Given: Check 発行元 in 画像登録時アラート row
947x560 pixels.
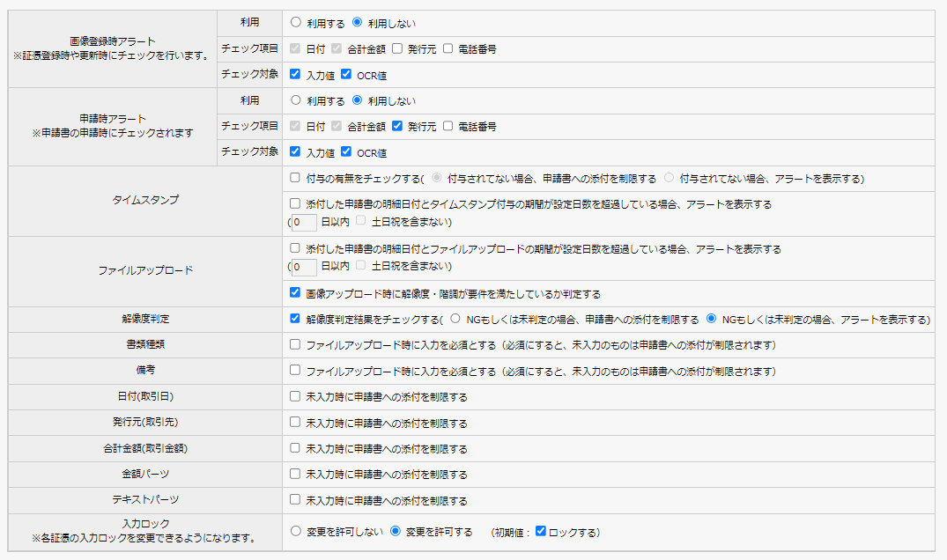Looking at the screenshot, I should [x=397, y=49].
